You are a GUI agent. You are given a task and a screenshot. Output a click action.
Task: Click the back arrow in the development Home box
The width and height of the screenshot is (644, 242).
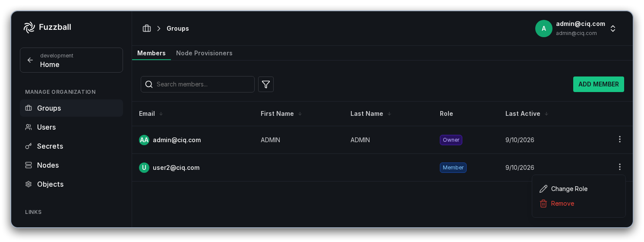30,60
